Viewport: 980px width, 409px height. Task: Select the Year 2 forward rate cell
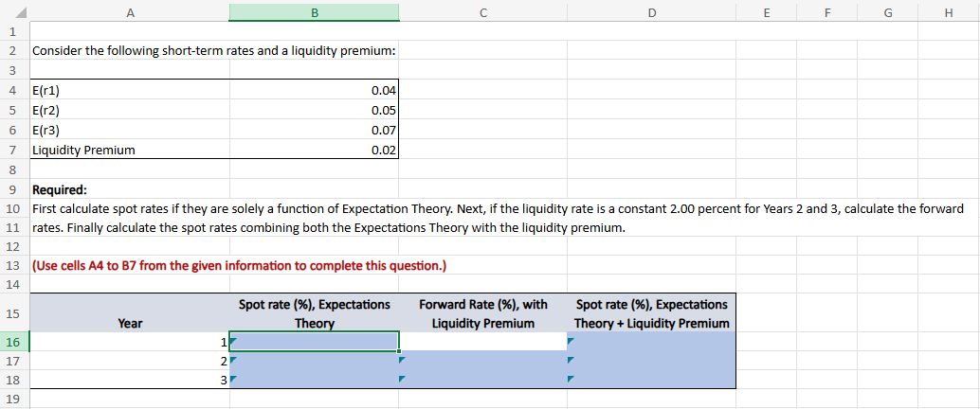coord(482,361)
